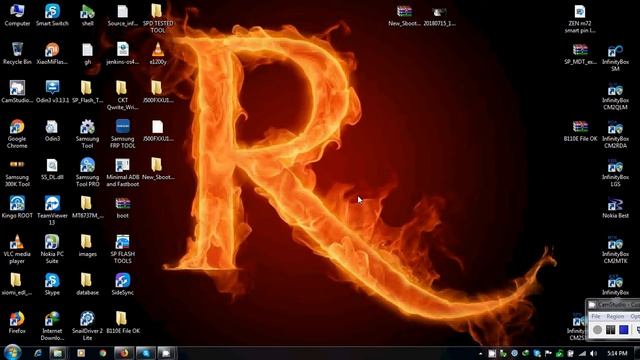Open Internet Explorer from the taskbar
This screenshot has height=360, width=640.
pyautogui.click(x=38, y=353)
